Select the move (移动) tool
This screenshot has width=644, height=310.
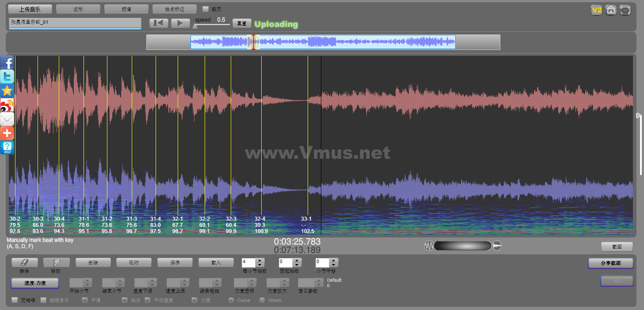click(56, 263)
